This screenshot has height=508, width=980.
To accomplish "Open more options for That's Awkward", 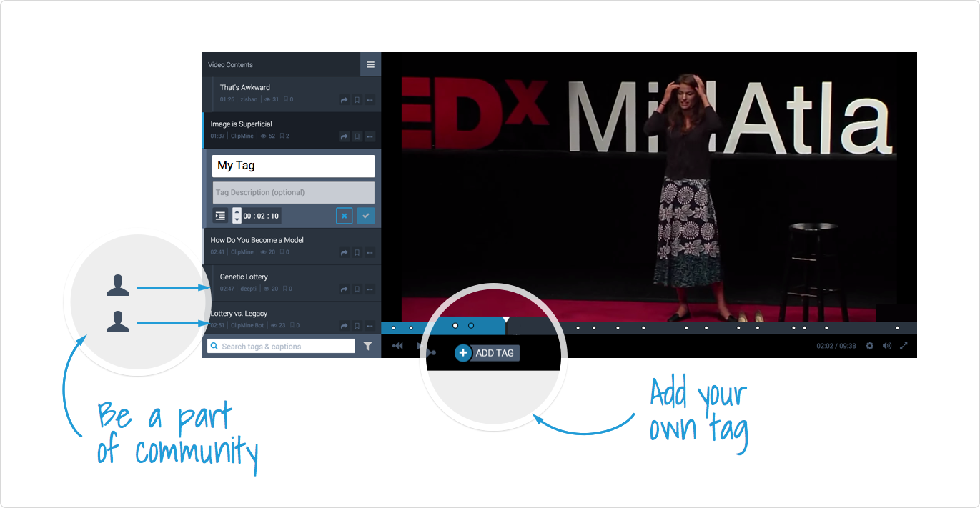I will point(370,100).
